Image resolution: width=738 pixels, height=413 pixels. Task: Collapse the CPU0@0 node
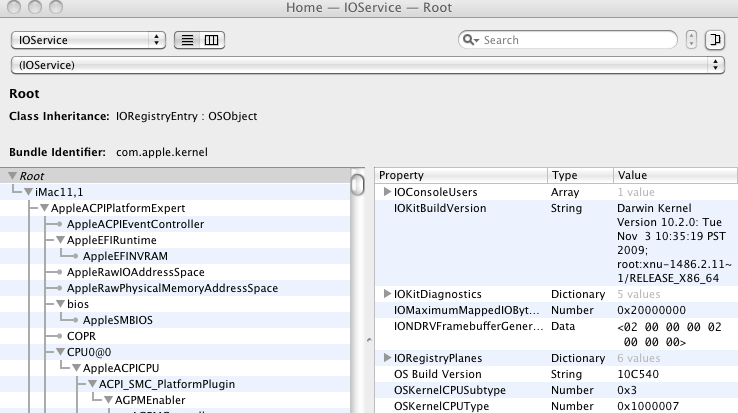coord(61,352)
